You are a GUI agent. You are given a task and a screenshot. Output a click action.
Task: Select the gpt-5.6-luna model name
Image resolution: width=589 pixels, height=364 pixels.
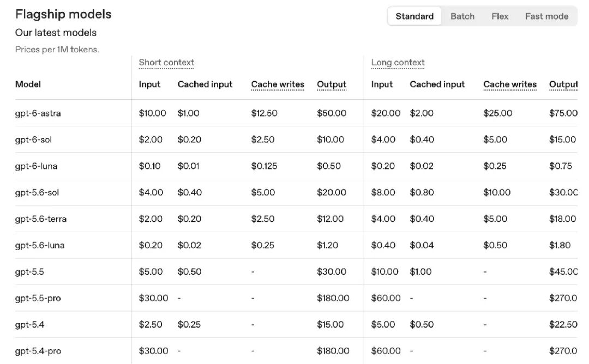39,245
